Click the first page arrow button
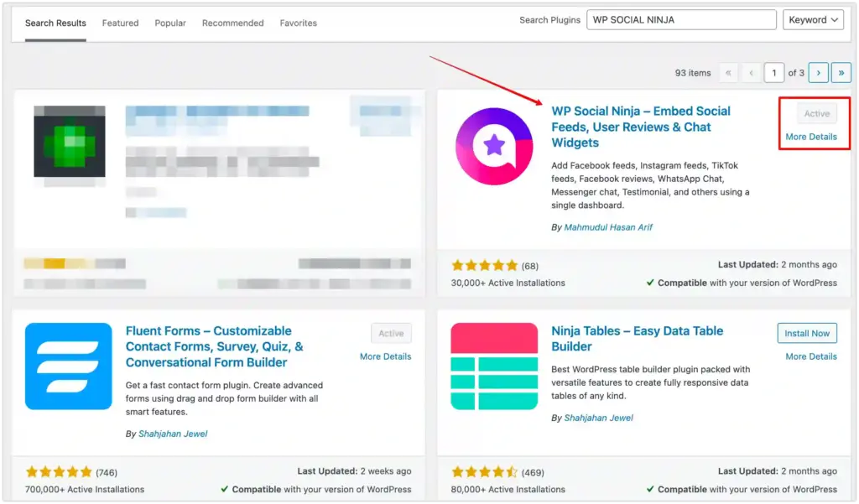The height and width of the screenshot is (504, 859). click(x=728, y=73)
